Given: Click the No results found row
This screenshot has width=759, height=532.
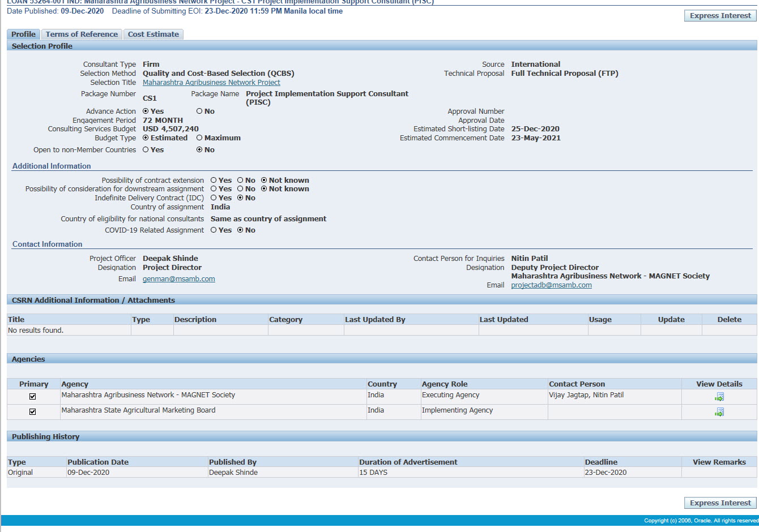Looking at the screenshot, I should (x=382, y=331).
